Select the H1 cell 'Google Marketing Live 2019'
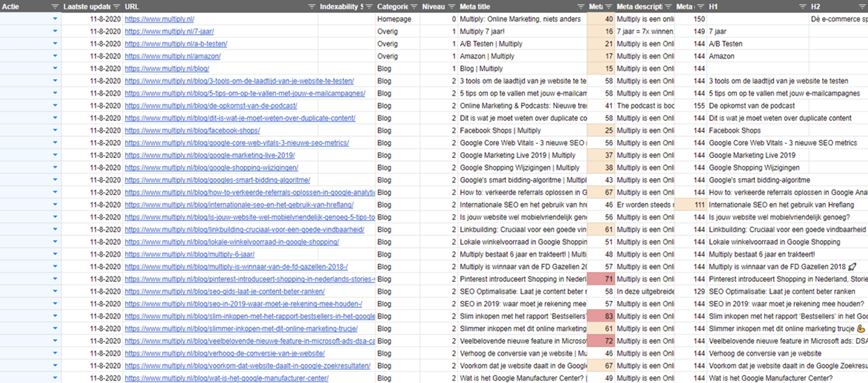Screen dimensions: 868x383 pos(758,156)
